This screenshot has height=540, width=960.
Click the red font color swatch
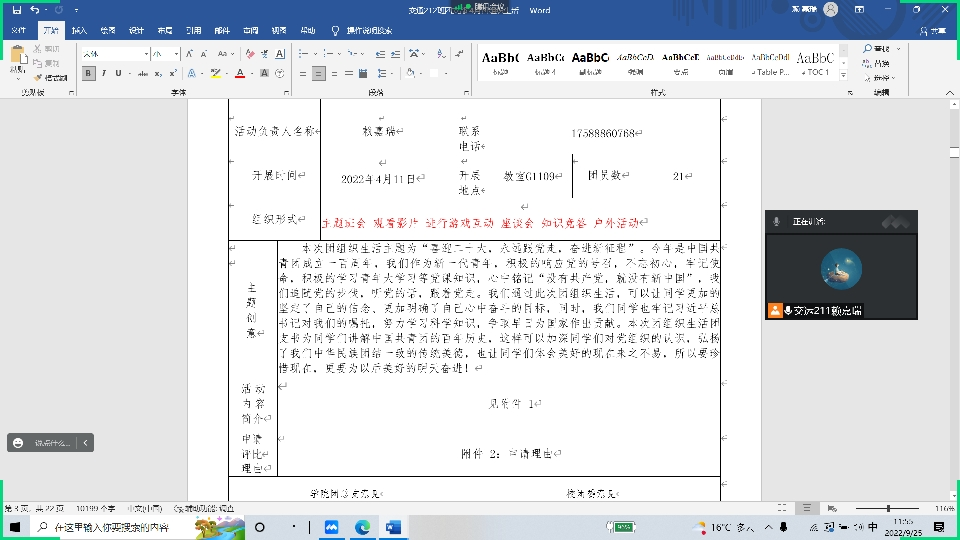pyautogui.click(x=240, y=73)
